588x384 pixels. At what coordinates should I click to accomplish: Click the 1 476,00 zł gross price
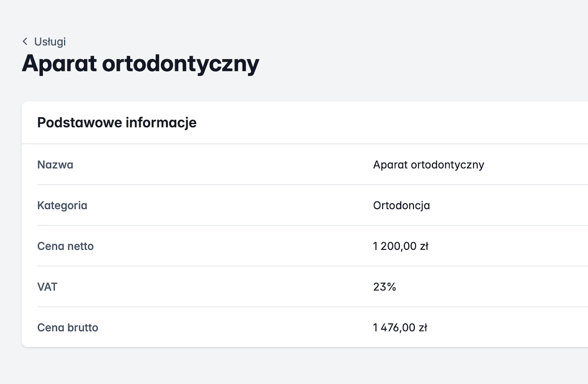pos(400,328)
